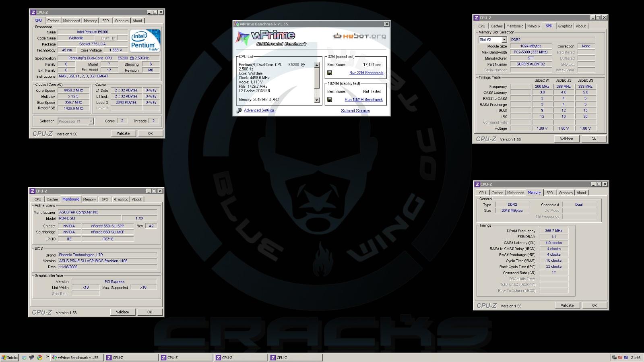Click BIOS Date field 11/18/2009
This screenshot has height=362, width=644.
coord(107,267)
